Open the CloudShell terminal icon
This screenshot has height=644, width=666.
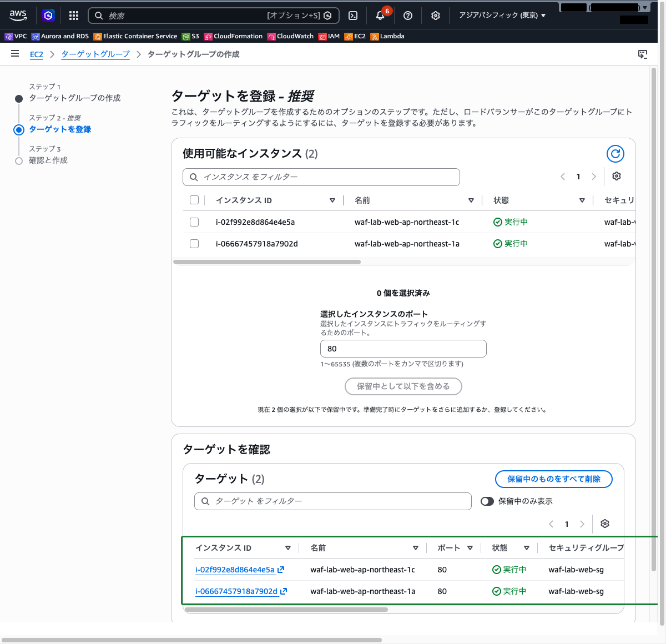[353, 16]
